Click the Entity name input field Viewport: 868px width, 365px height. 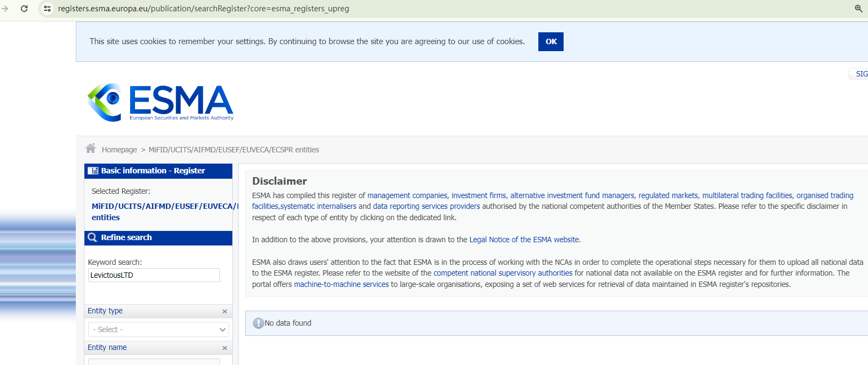[x=154, y=362]
